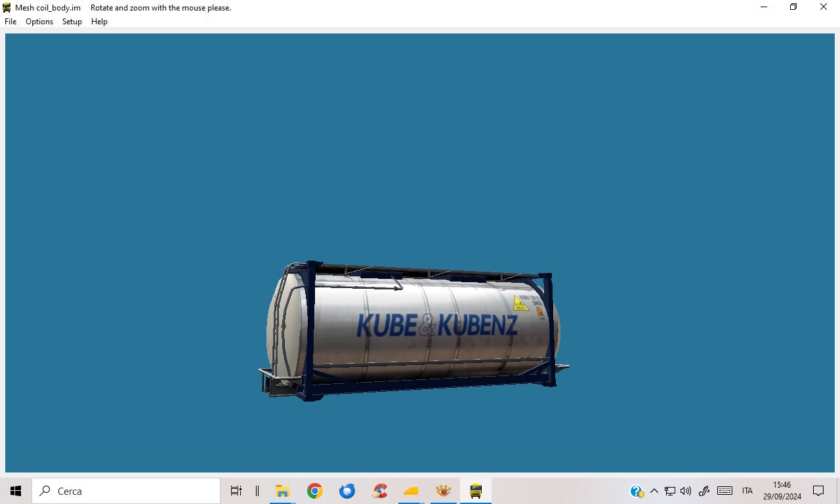The height and width of the screenshot is (504, 840).
Task: Click the KUBE & KUBENZ tank model
Action: pyautogui.click(x=413, y=331)
